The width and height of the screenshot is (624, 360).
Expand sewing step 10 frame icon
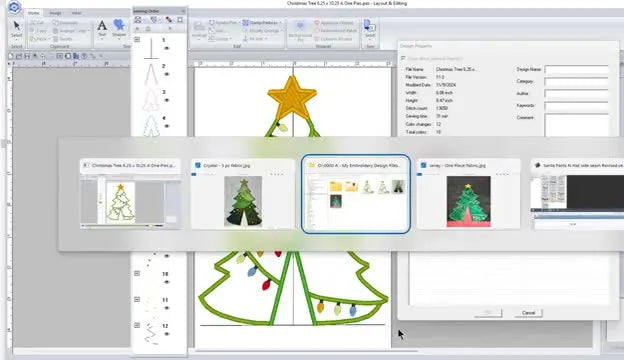coord(137,273)
